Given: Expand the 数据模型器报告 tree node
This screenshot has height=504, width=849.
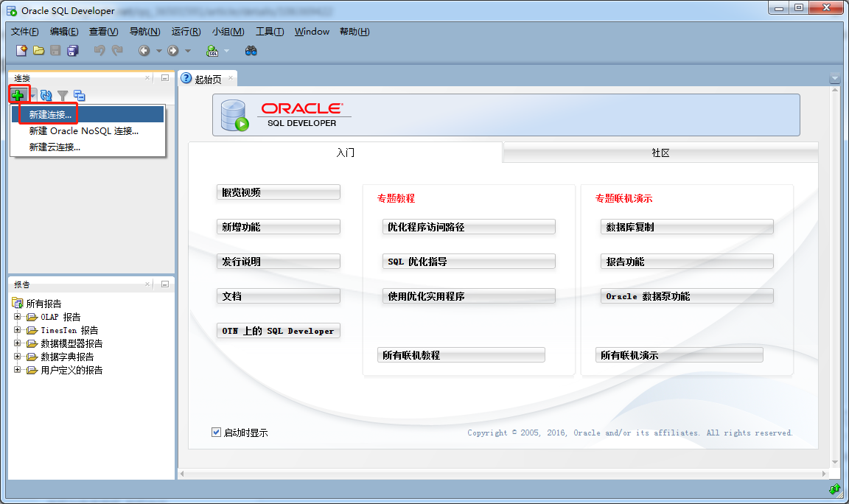Looking at the screenshot, I should 18,343.
